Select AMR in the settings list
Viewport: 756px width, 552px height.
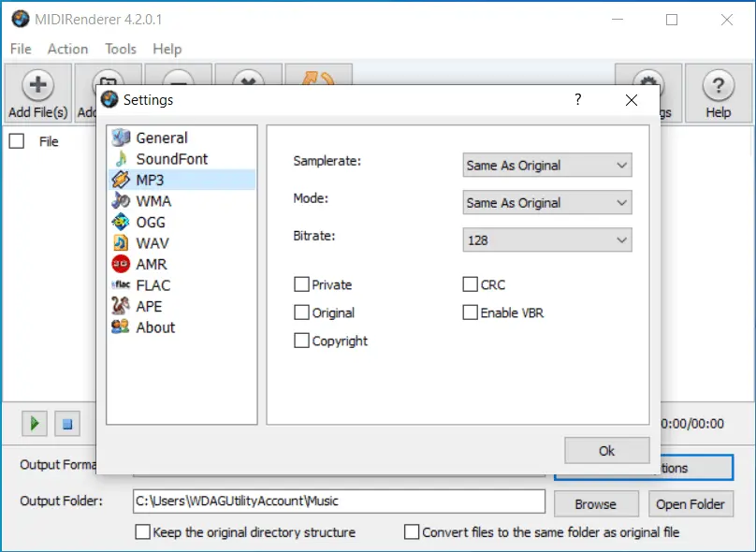(182, 264)
